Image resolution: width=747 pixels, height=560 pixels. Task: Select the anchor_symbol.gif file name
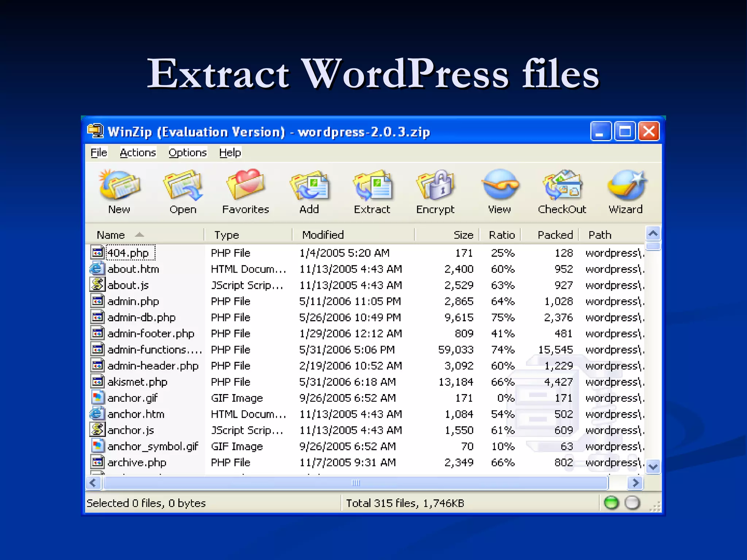(x=153, y=446)
